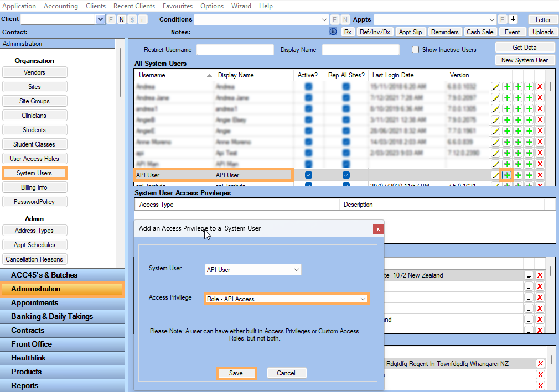Uncheck the Active checkbox for API User

click(308, 175)
